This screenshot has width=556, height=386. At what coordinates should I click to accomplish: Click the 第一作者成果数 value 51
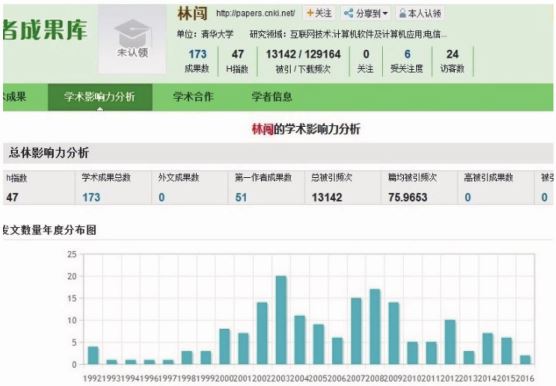(x=241, y=197)
